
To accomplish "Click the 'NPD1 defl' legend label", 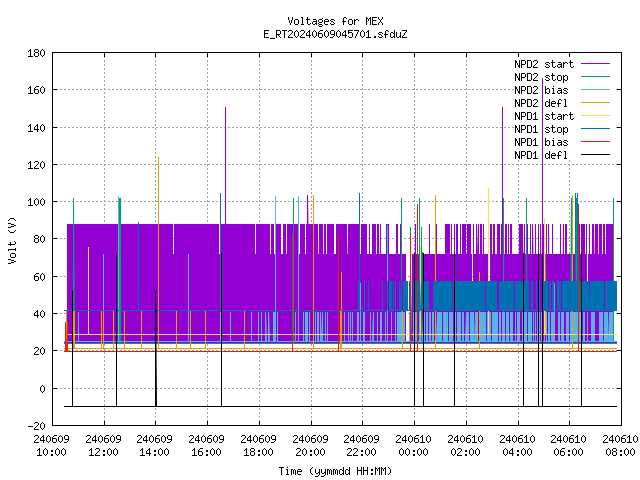I will 541,156.
